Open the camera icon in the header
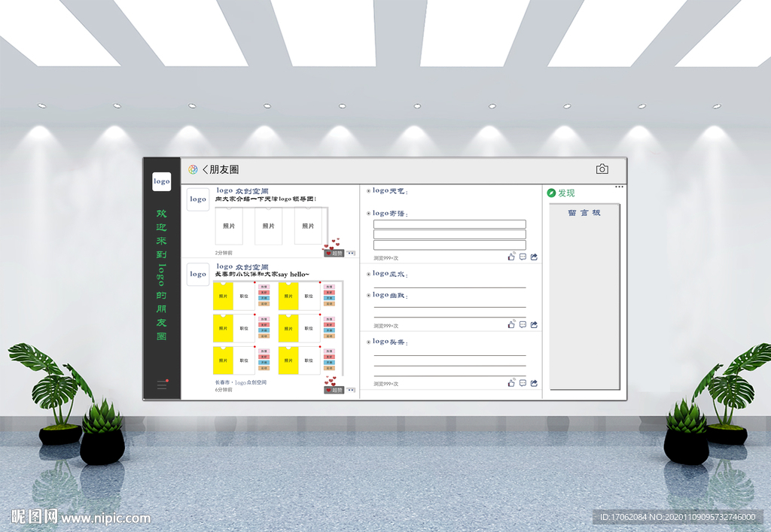The height and width of the screenshot is (532, 771). coord(602,169)
